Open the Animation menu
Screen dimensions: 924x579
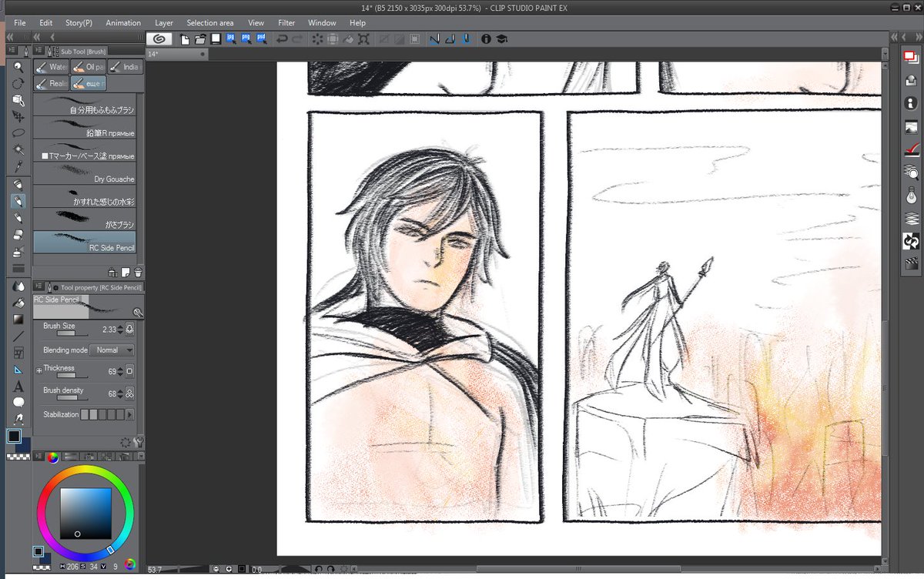tap(123, 23)
